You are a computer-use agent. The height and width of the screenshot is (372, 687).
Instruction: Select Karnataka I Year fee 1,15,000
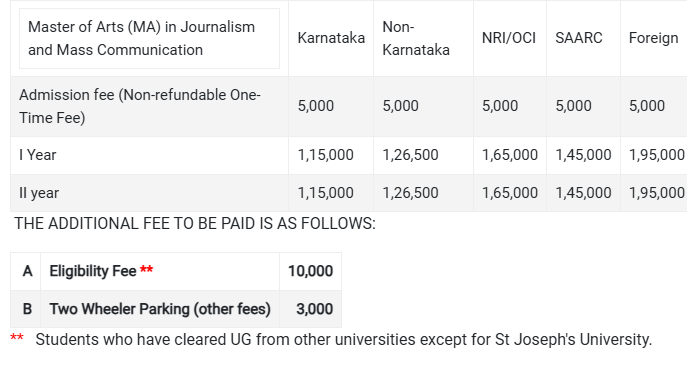coord(326,155)
